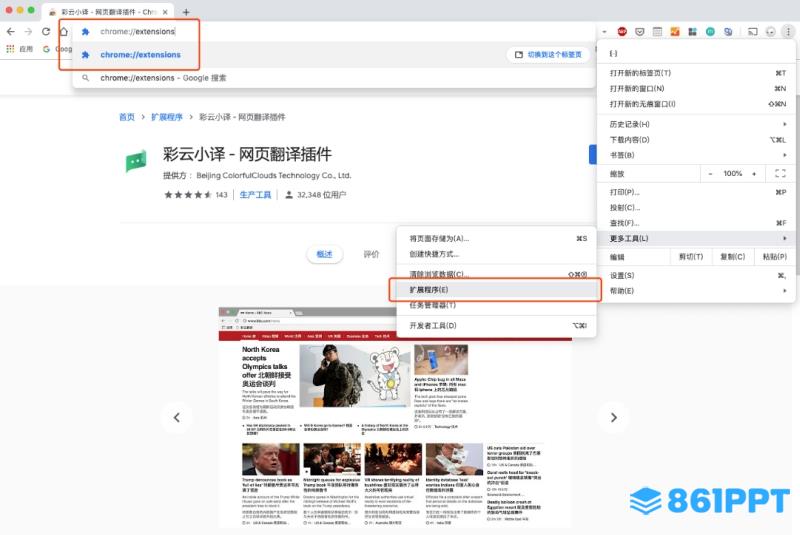
Task: Choose 下载内容(D)
Action: point(697,140)
